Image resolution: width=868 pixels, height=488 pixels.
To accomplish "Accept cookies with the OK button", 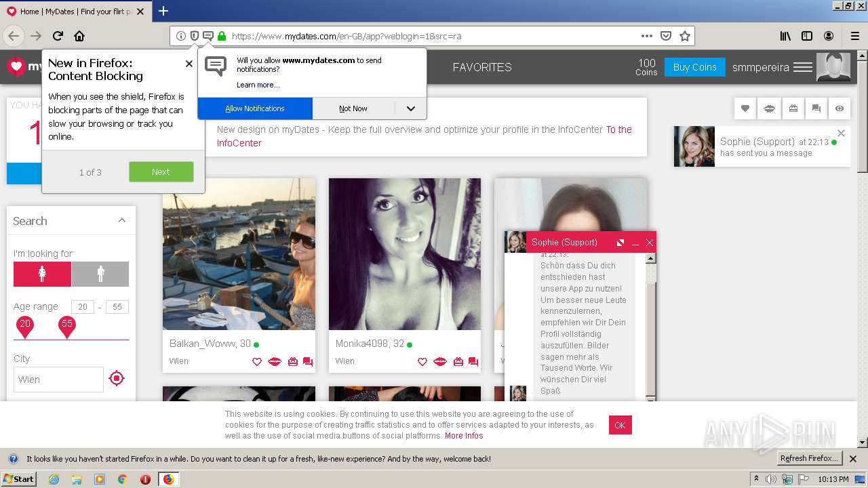I will pos(620,425).
